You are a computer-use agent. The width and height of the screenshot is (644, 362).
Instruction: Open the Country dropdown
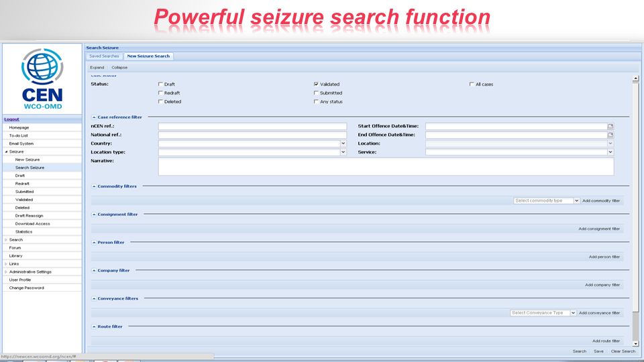[343, 143]
